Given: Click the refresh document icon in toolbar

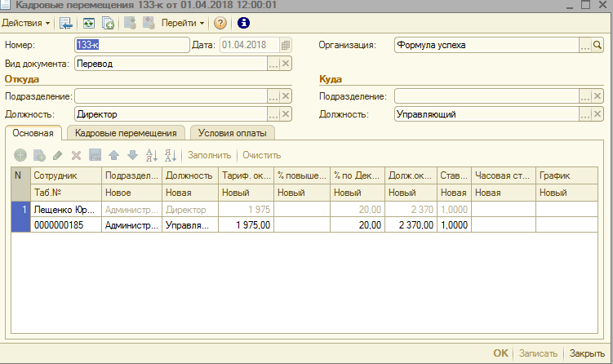Looking at the screenshot, I should pyautogui.click(x=88, y=23).
